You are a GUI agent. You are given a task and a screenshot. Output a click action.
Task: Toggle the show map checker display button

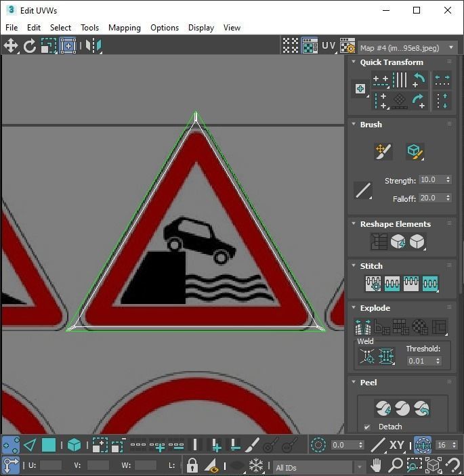310,46
